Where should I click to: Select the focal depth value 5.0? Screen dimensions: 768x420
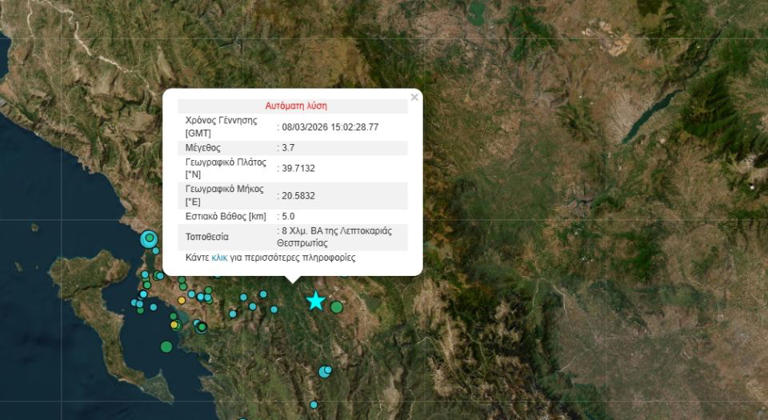click(x=289, y=216)
